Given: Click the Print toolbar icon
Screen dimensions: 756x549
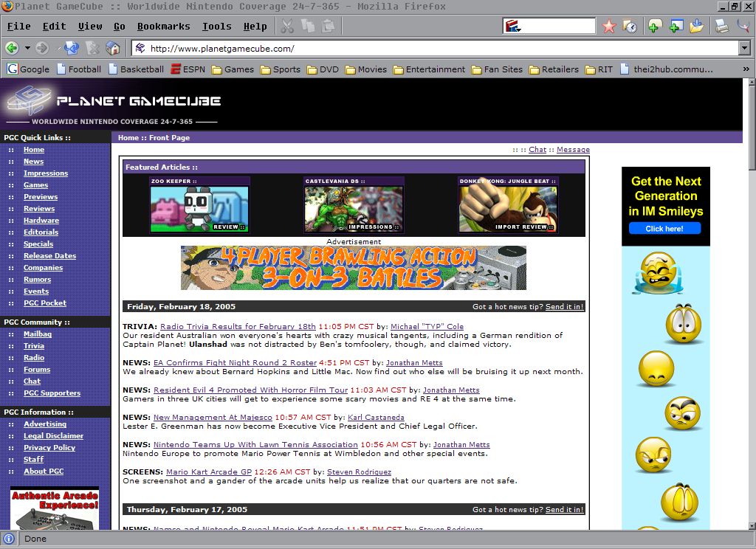Looking at the screenshot, I should [721, 27].
